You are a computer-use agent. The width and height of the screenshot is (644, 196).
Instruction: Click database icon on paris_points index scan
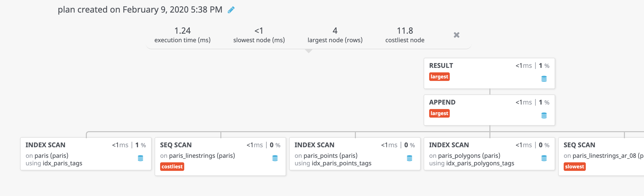[x=409, y=158]
